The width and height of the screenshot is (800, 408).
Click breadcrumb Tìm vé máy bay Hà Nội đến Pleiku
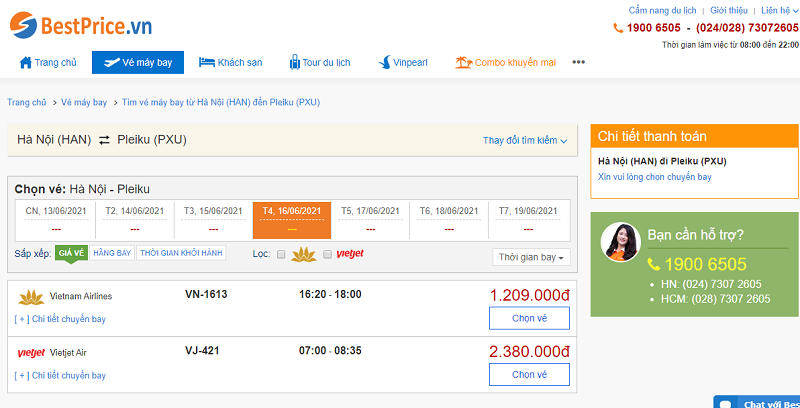click(x=221, y=103)
